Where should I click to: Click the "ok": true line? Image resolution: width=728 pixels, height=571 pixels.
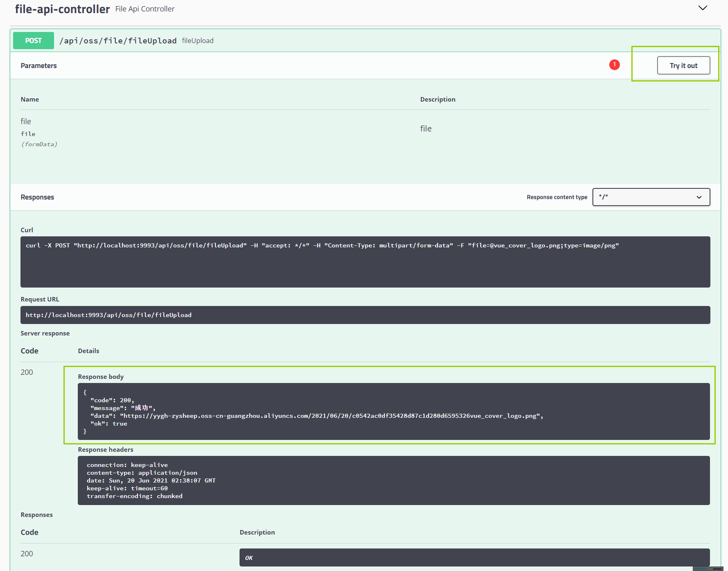pyautogui.click(x=109, y=424)
